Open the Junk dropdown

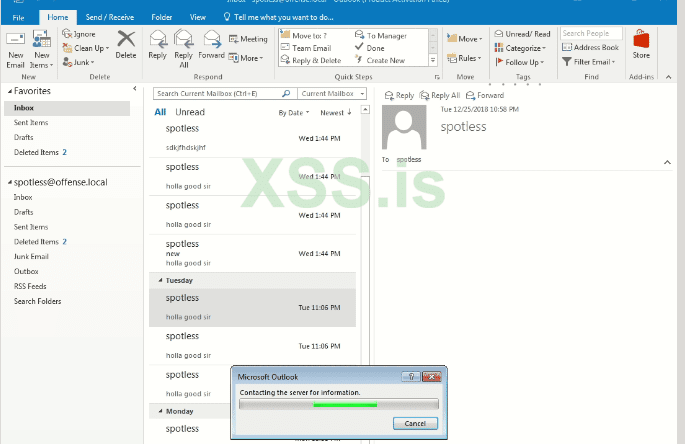(79, 62)
